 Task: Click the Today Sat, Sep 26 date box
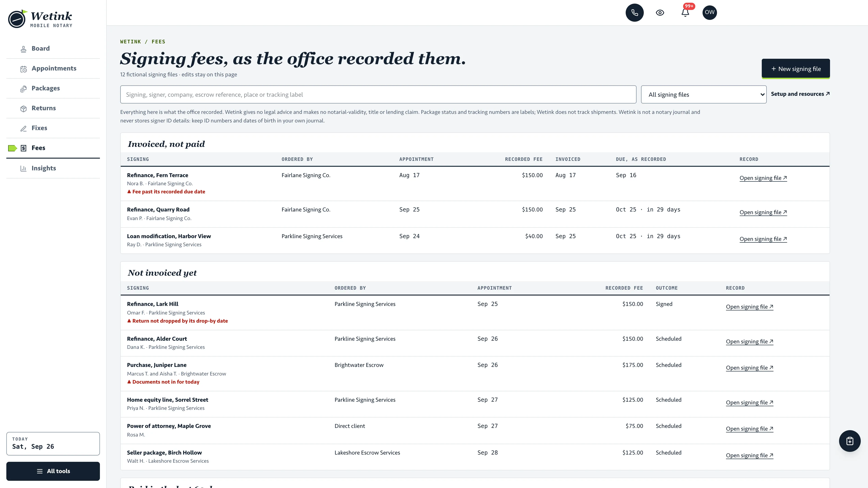(53, 443)
